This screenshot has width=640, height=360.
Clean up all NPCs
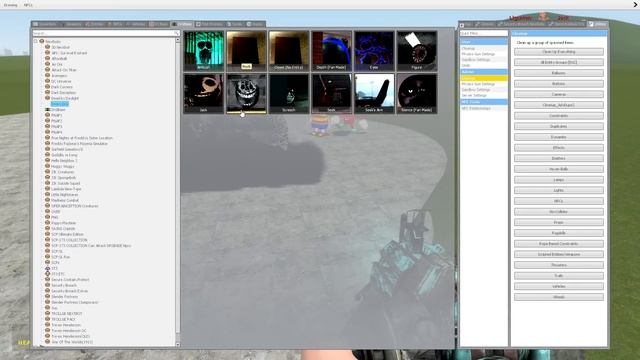pyautogui.click(x=559, y=201)
